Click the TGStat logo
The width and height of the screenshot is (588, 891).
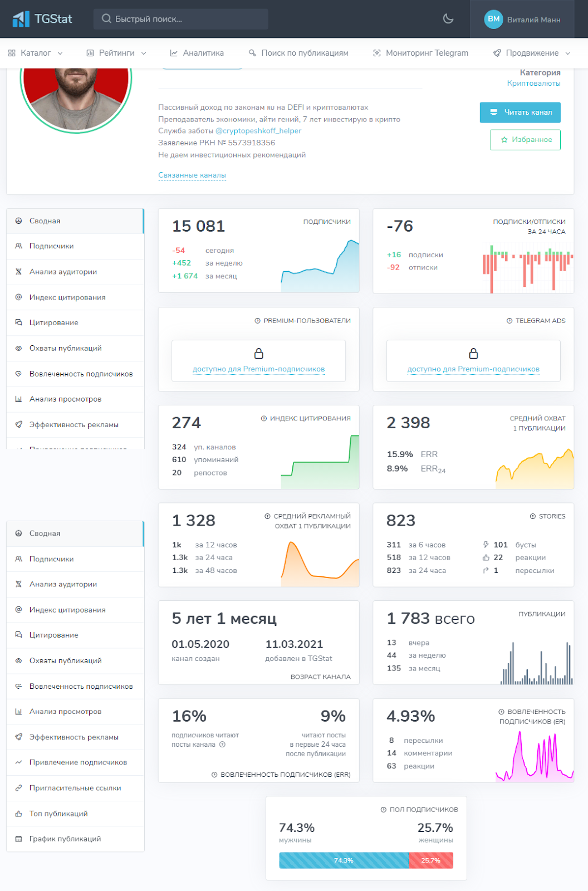pyautogui.click(x=42, y=19)
